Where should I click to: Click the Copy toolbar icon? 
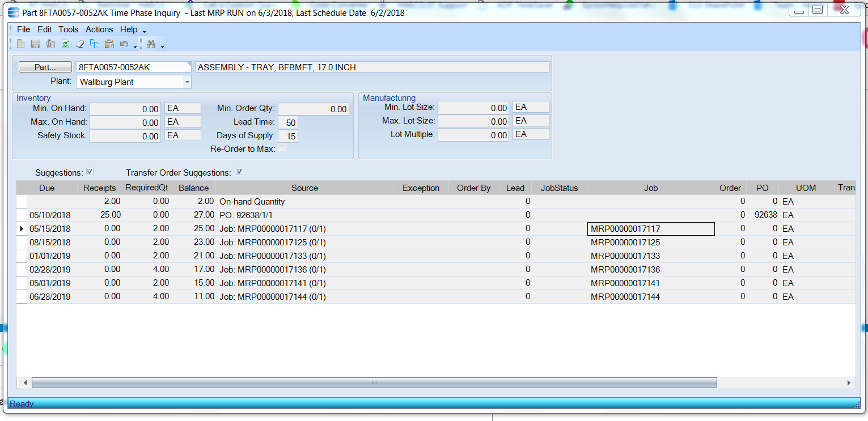95,44
